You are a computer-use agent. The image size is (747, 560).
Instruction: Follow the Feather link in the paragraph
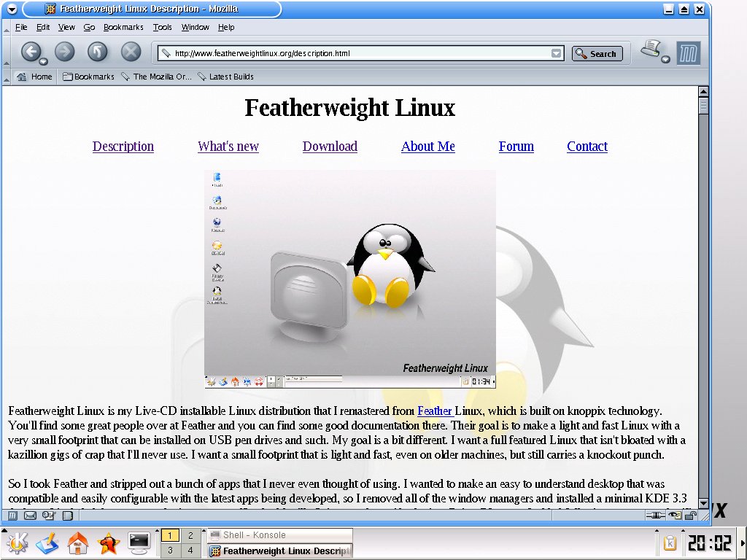coord(435,411)
